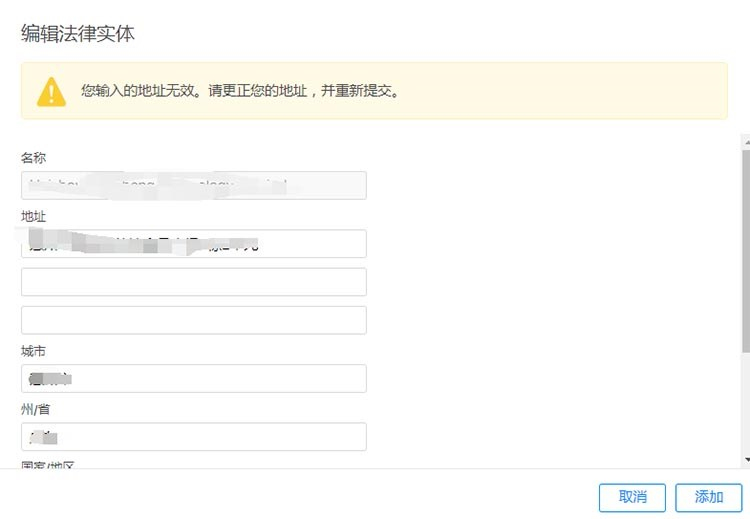This screenshot has width=750, height=519.
Task: Click the scroll up arrow of form scrollbar
Action: [746, 141]
